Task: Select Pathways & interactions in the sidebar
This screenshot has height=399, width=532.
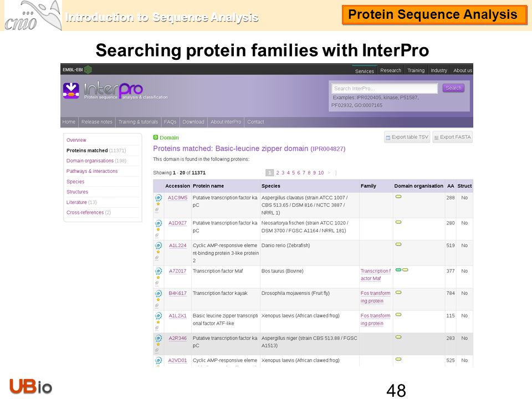Action: point(92,171)
